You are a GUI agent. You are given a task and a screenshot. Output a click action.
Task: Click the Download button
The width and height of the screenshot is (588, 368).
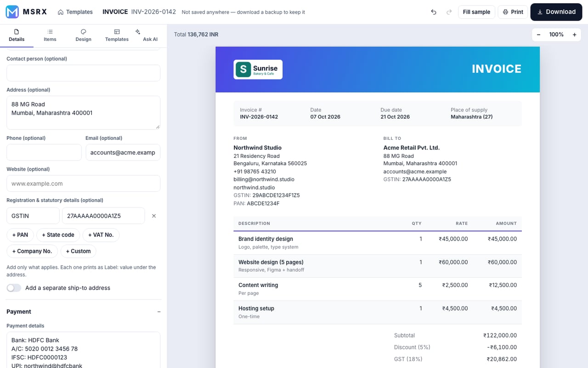[x=556, y=12]
